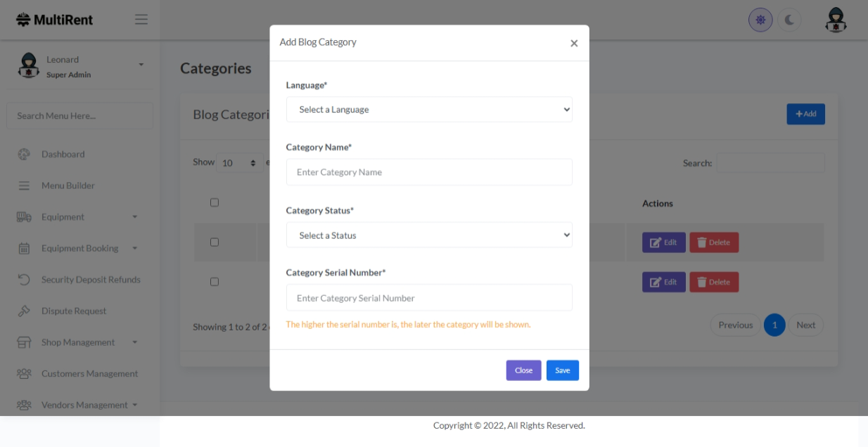The image size is (868, 447).
Task: Tick the select-all checkbox in table header
Action: 215,202
